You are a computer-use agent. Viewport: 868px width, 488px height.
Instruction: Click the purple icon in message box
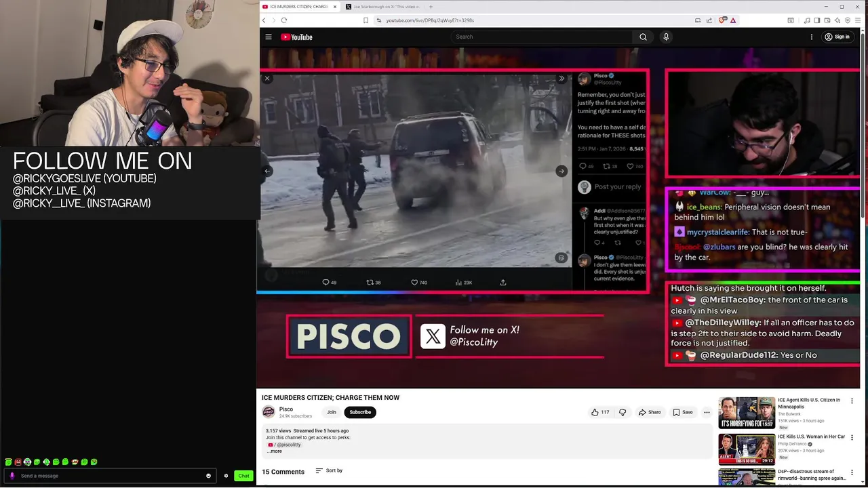(12, 476)
